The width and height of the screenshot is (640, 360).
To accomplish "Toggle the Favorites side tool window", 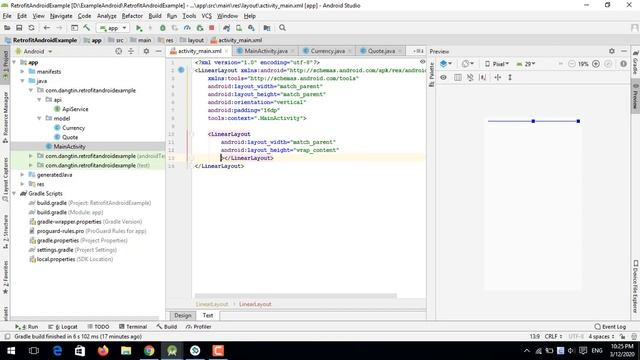I will pyautogui.click(x=5, y=278).
